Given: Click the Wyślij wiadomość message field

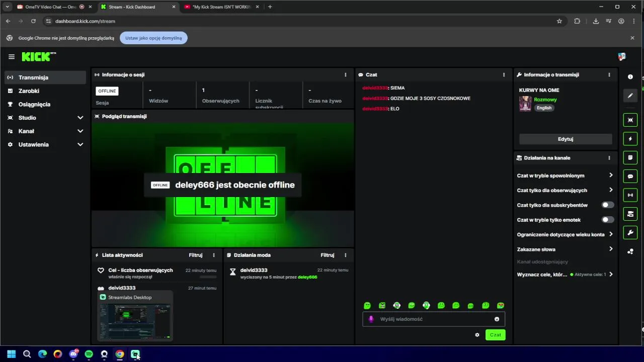Looking at the screenshot, I should pos(434,319).
